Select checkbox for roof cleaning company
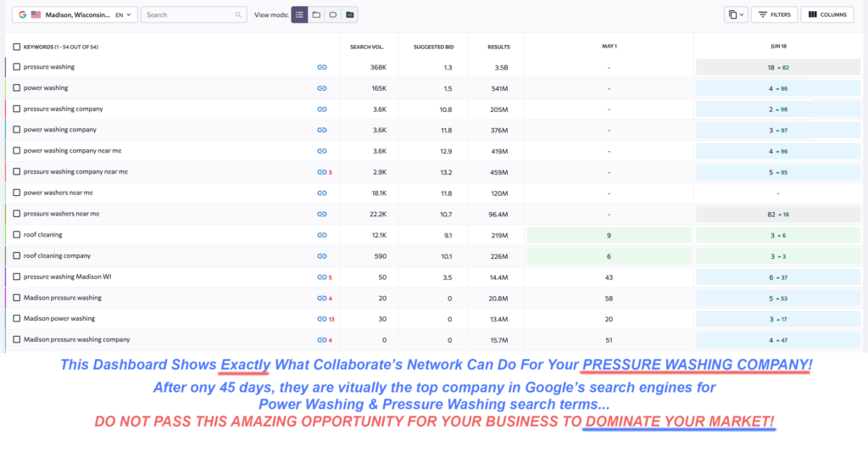Image resolution: width=868 pixels, height=453 pixels. tap(17, 256)
